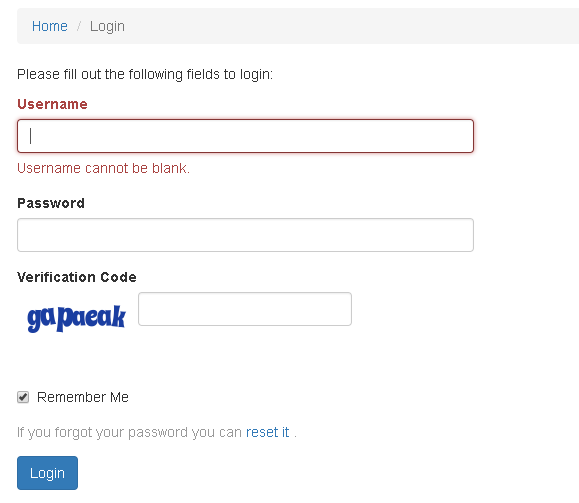The height and width of the screenshot is (503, 579).
Task: Focus the Username input field
Action: pos(245,136)
